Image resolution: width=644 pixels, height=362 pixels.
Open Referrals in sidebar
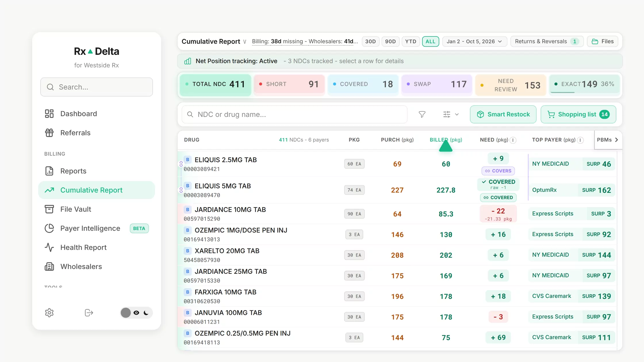[97, 133]
